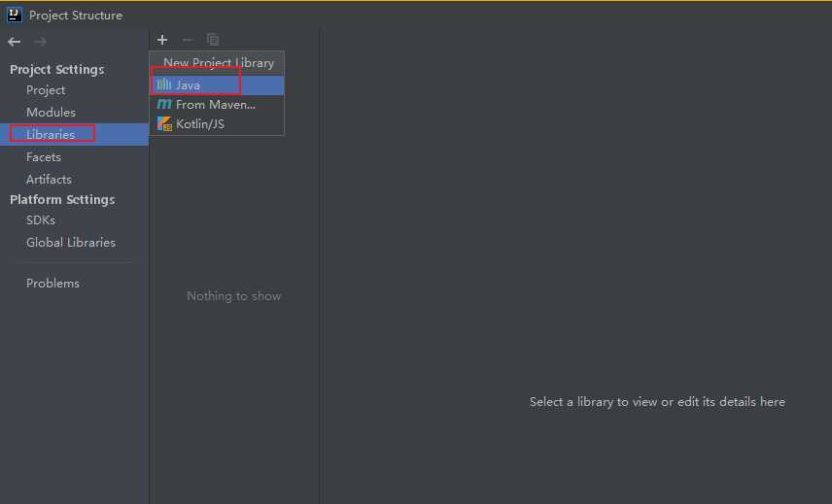Choose From Maven... in the popup
Screen dimensions: 832x504
point(217,105)
